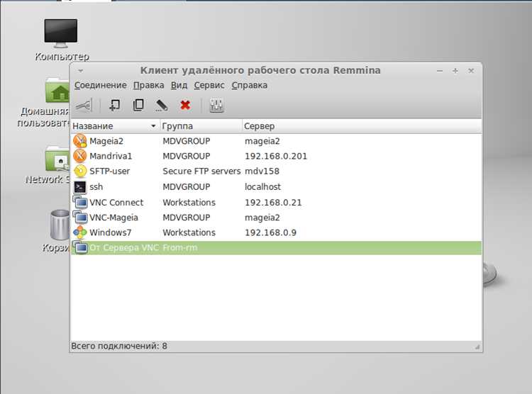
Task: Maximize the Remmina window
Action: (455, 71)
